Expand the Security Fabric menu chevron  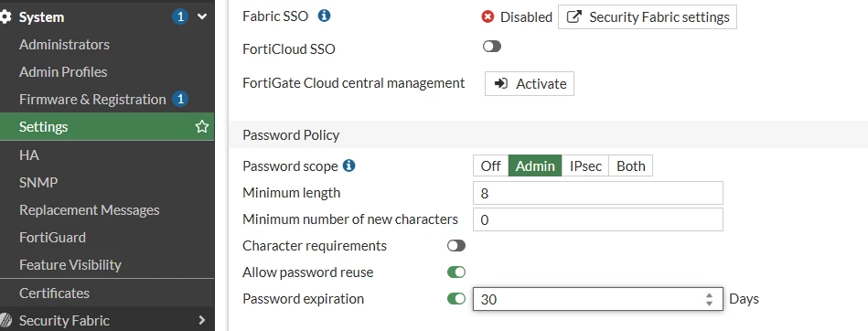click(x=202, y=320)
